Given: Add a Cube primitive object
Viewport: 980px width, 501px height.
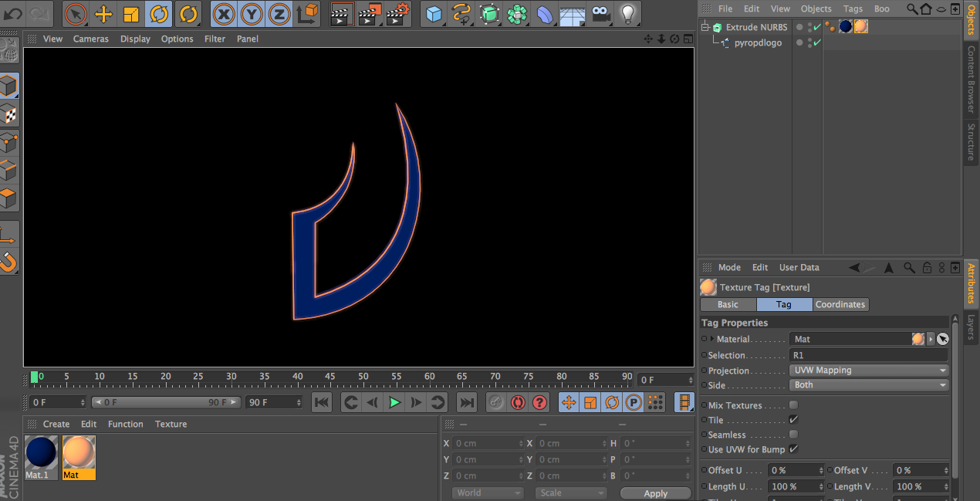Looking at the screenshot, I should click(x=435, y=13).
